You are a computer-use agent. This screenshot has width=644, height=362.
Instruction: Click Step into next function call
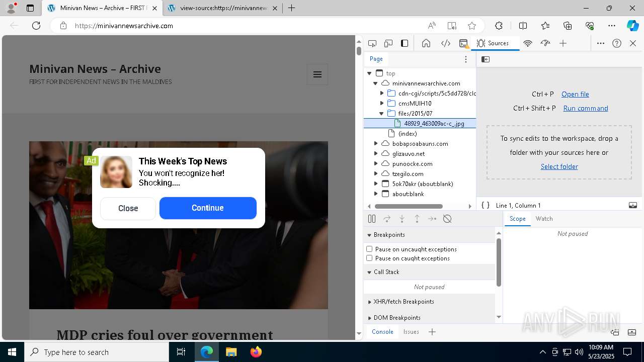pyautogui.click(x=402, y=219)
